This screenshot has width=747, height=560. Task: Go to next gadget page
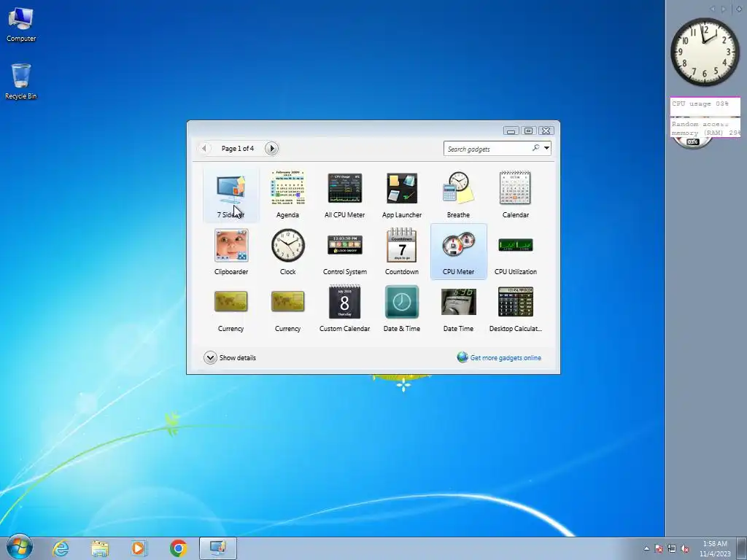pyautogui.click(x=271, y=149)
